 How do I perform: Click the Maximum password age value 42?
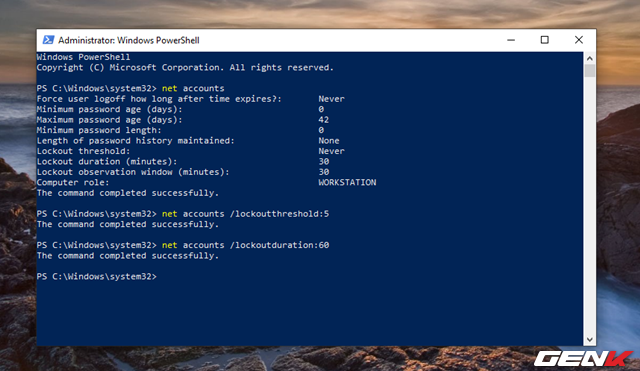(323, 120)
